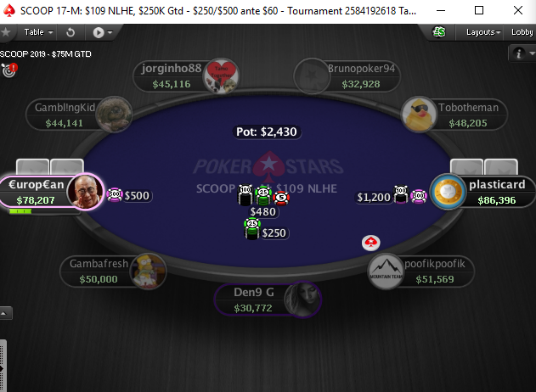Image resolution: width=536 pixels, height=392 pixels.
Task: Go to the Lobby
Action: [x=522, y=32]
